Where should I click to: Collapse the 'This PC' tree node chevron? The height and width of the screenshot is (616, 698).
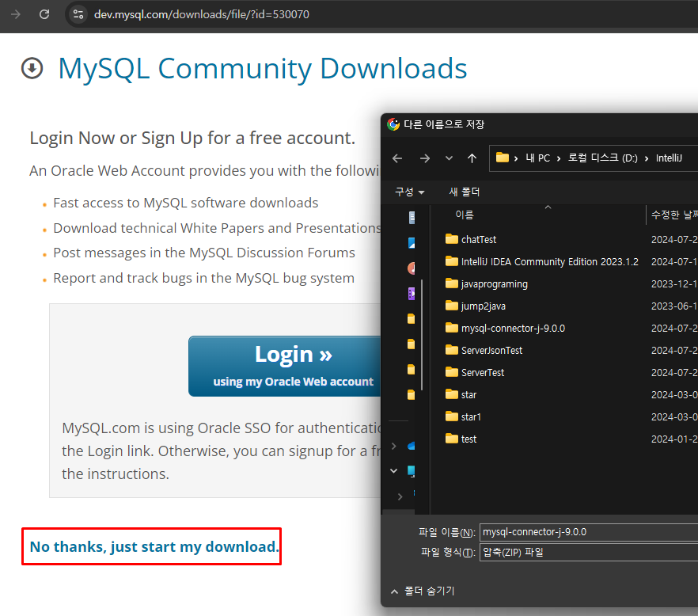pyautogui.click(x=394, y=470)
